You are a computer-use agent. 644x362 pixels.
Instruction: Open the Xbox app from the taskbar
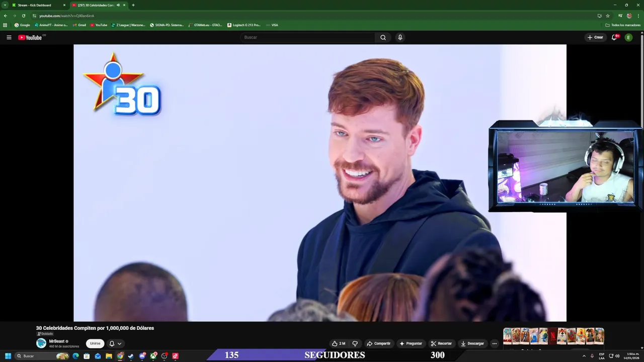click(x=153, y=356)
